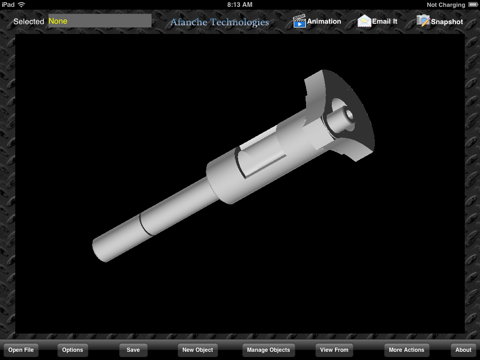Click the Afanche Technologies logo link
This screenshot has height=360, width=480.
tap(220, 22)
